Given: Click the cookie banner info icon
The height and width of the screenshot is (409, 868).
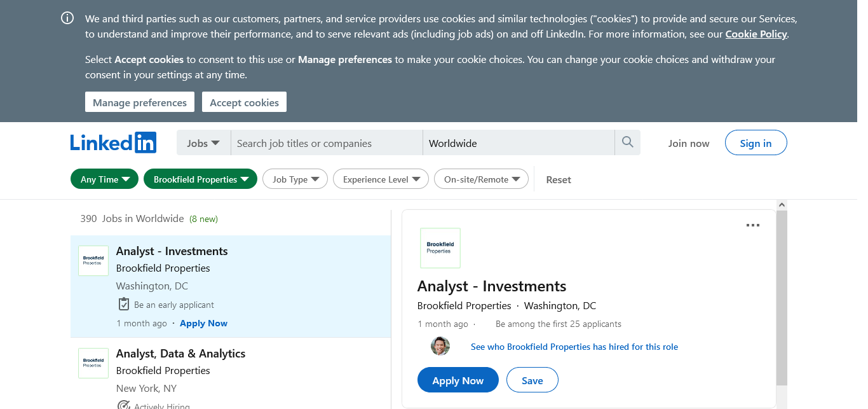Looking at the screenshot, I should tap(67, 18).
